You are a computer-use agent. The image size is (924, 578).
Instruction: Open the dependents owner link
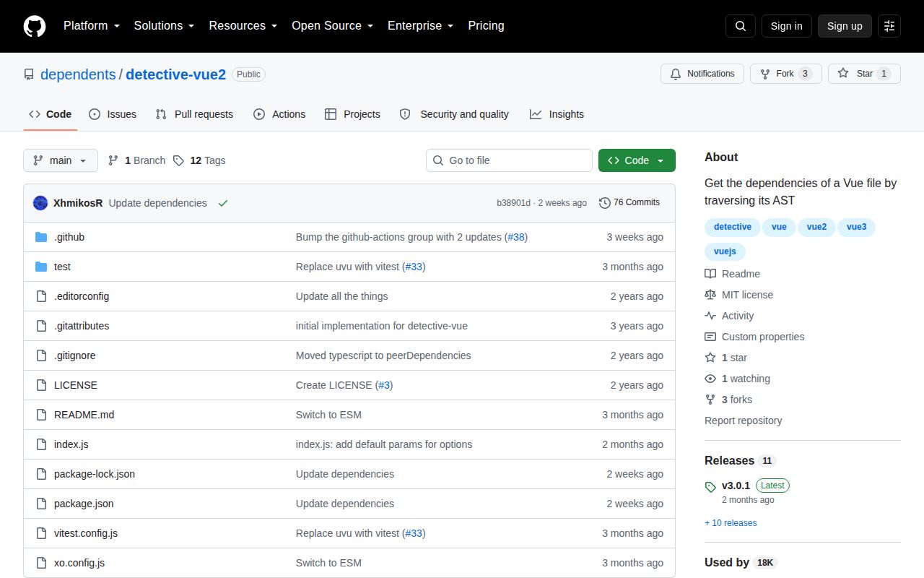(x=78, y=74)
